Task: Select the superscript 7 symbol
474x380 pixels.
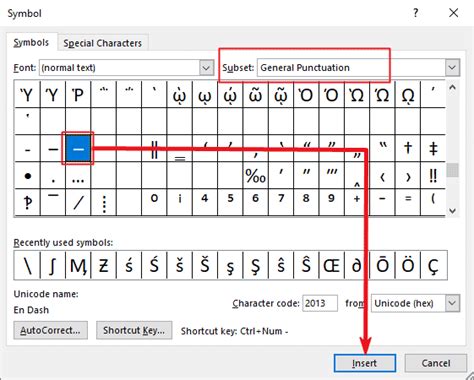Action: coord(281,202)
